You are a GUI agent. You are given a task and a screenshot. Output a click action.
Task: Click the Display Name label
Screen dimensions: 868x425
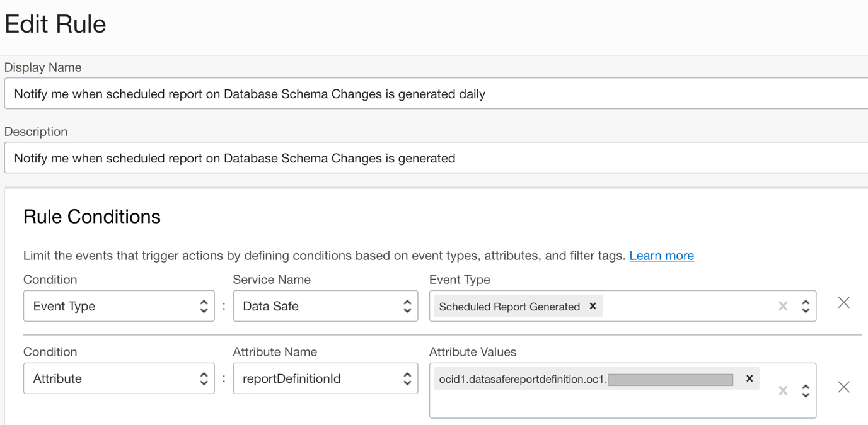pos(43,67)
